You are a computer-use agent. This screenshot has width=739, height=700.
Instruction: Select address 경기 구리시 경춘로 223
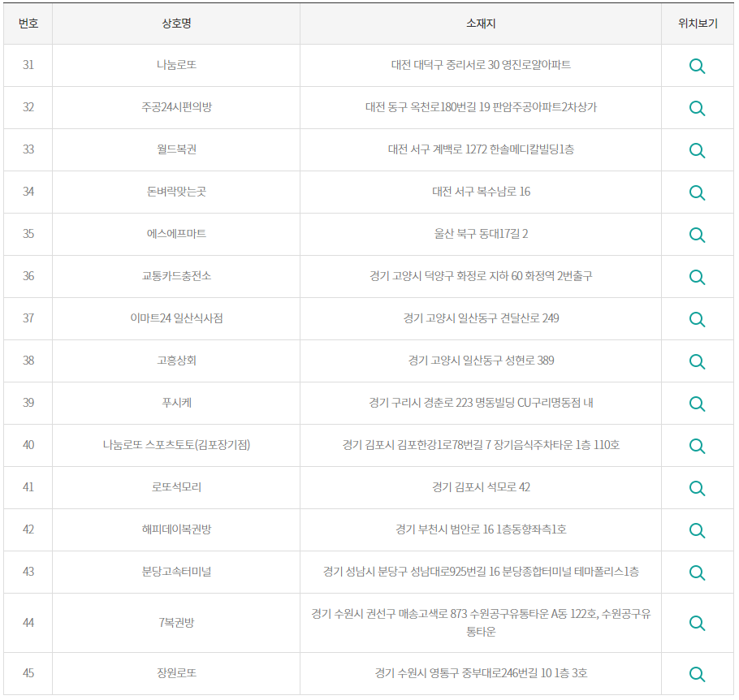pos(421,403)
